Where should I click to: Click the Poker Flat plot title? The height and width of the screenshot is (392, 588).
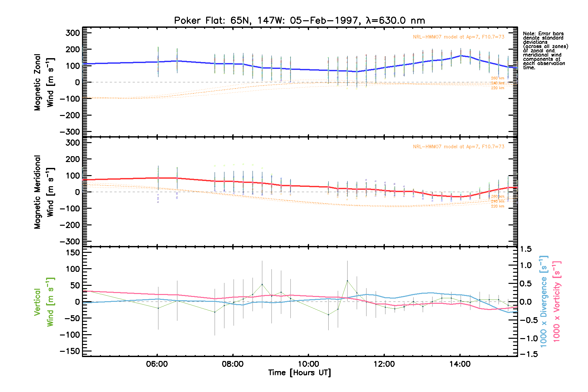(299, 21)
